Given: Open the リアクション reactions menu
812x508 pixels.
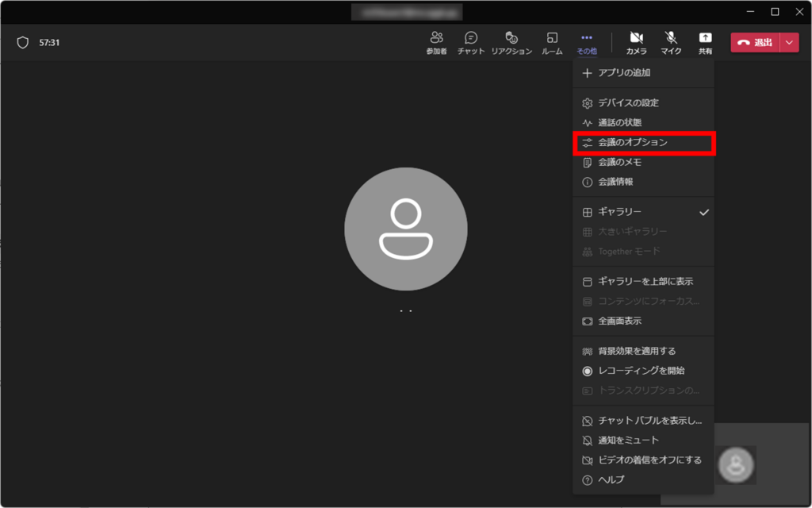Looking at the screenshot, I should click(511, 42).
